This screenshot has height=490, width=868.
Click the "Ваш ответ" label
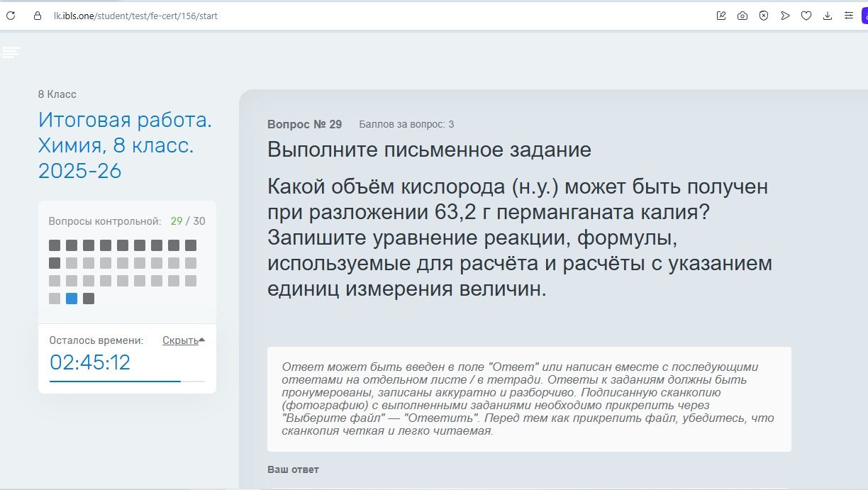(293, 469)
